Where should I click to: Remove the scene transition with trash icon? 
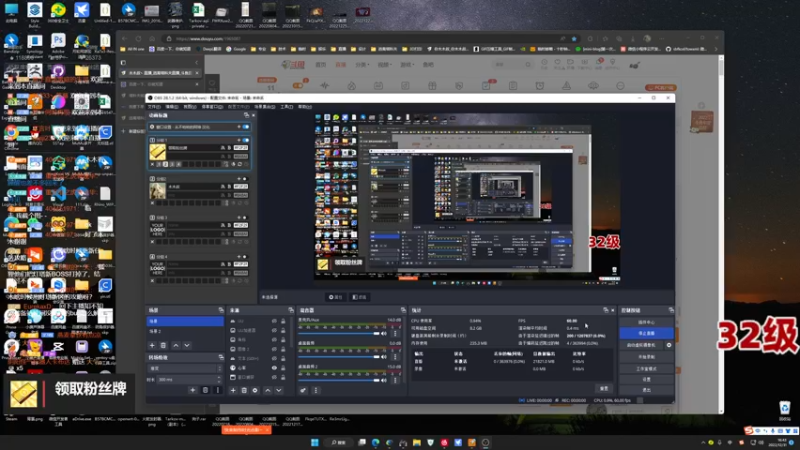click(205, 390)
